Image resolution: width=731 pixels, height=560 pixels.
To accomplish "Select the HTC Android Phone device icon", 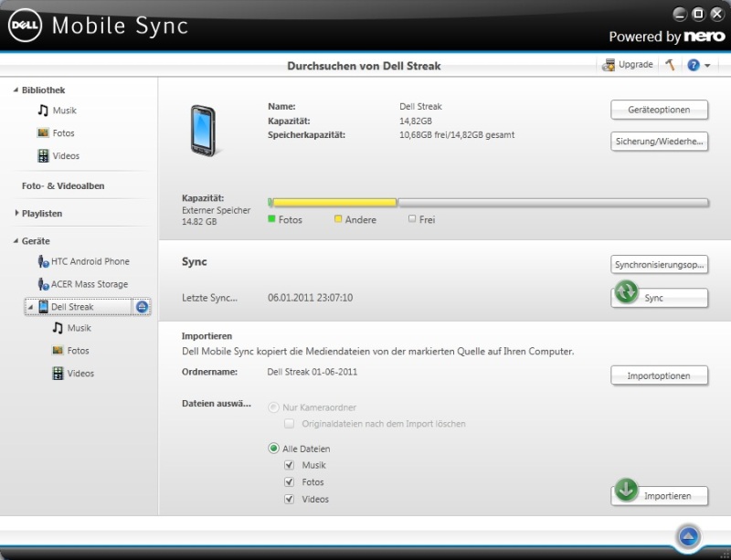I will [x=43, y=261].
